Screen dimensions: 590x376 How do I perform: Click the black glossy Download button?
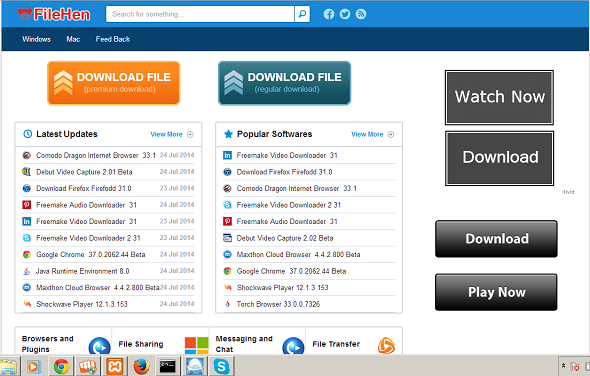pyautogui.click(x=496, y=239)
